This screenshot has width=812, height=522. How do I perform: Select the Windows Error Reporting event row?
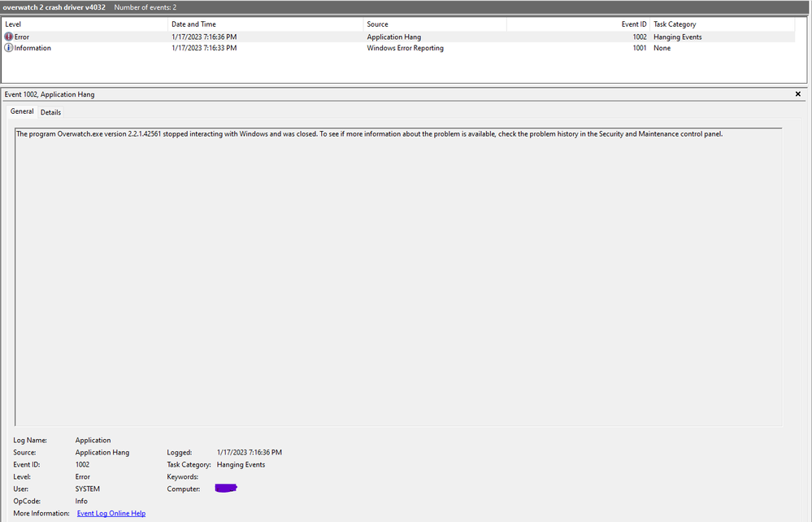(x=399, y=48)
